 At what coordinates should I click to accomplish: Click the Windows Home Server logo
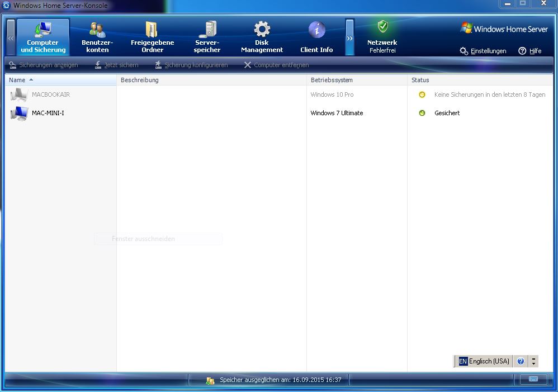coord(504,29)
